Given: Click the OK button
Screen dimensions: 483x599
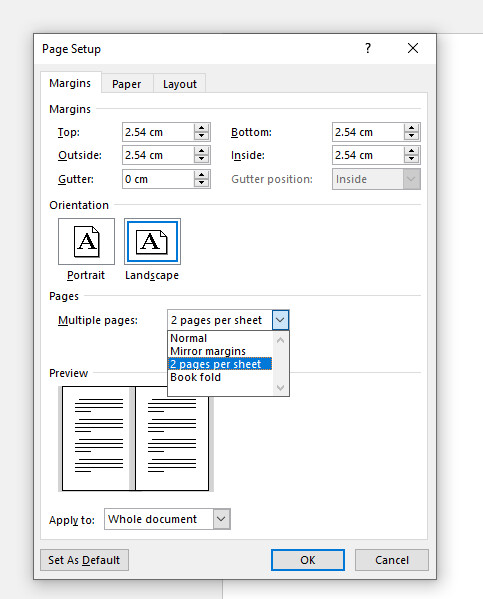Looking at the screenshot, I should [308, 560].
